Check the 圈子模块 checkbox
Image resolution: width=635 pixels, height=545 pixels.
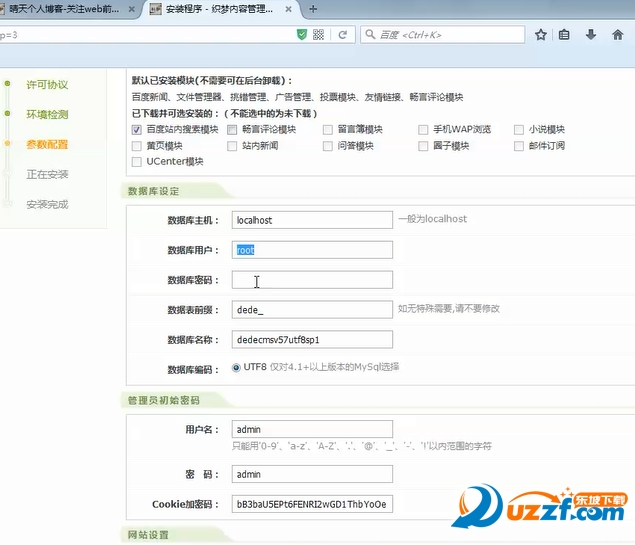tap(423, 146)
